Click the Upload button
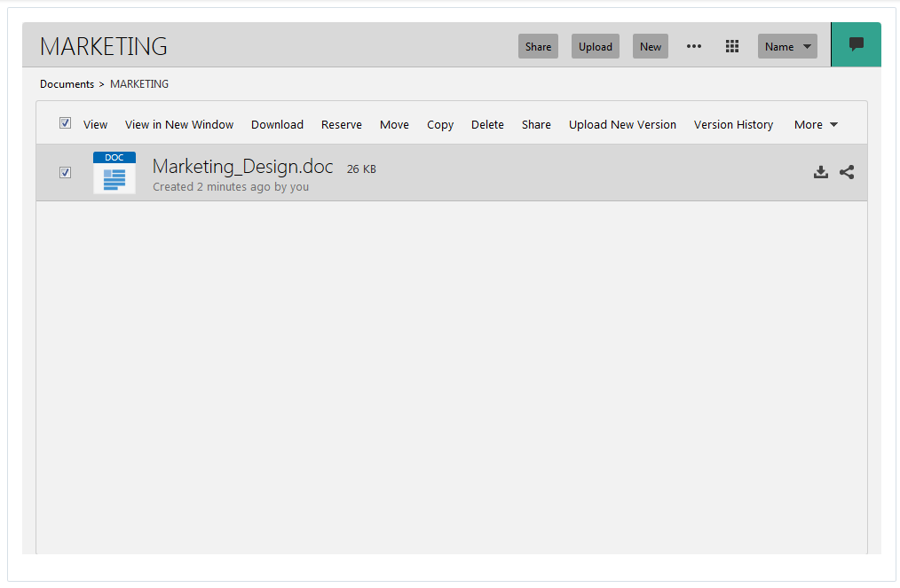Image resolution: width=900 pixels, height=588 pixels. tap(596, 46)
